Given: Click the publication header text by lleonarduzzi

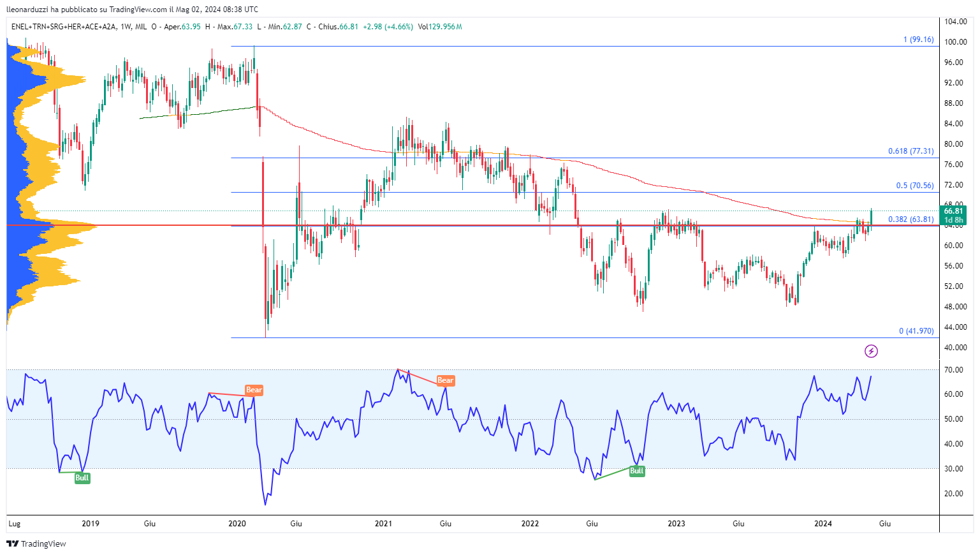Looking at the screenshot, I should [x=132, y=9].
